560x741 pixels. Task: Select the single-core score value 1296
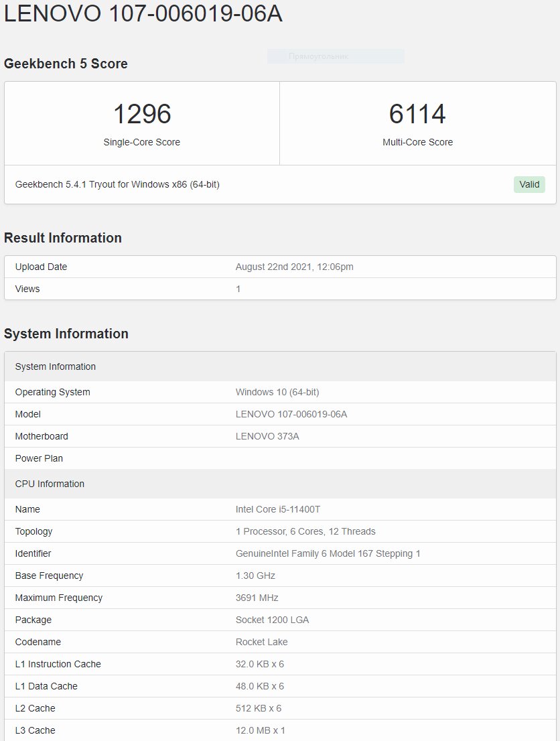point(142,114)
